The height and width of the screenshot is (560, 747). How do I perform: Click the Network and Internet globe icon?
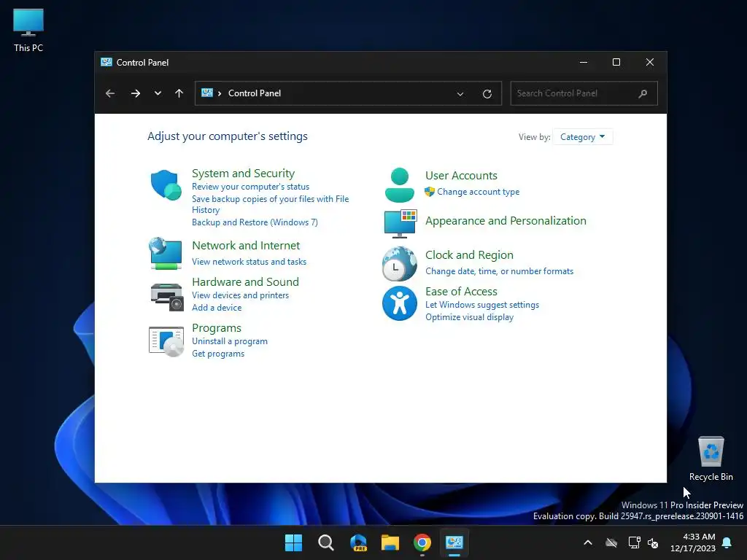click(166, 253)
